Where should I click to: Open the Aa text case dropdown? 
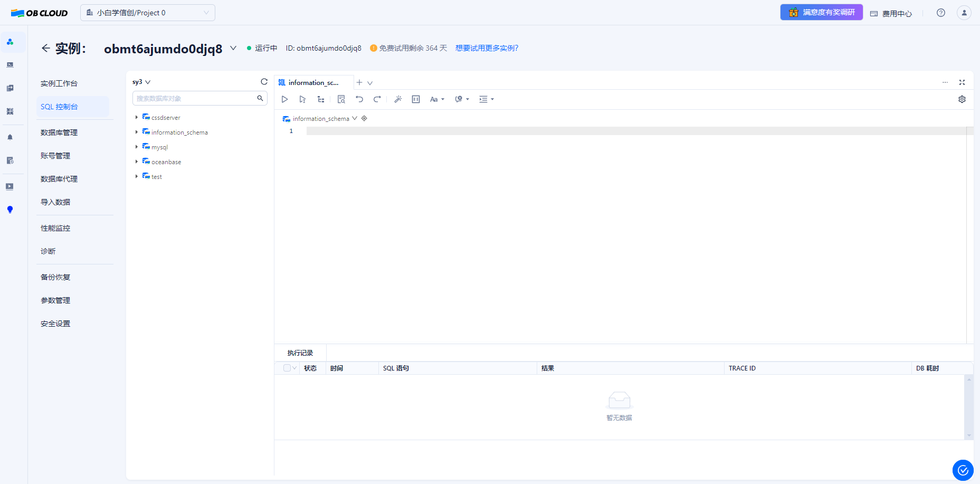click(437, 99)
